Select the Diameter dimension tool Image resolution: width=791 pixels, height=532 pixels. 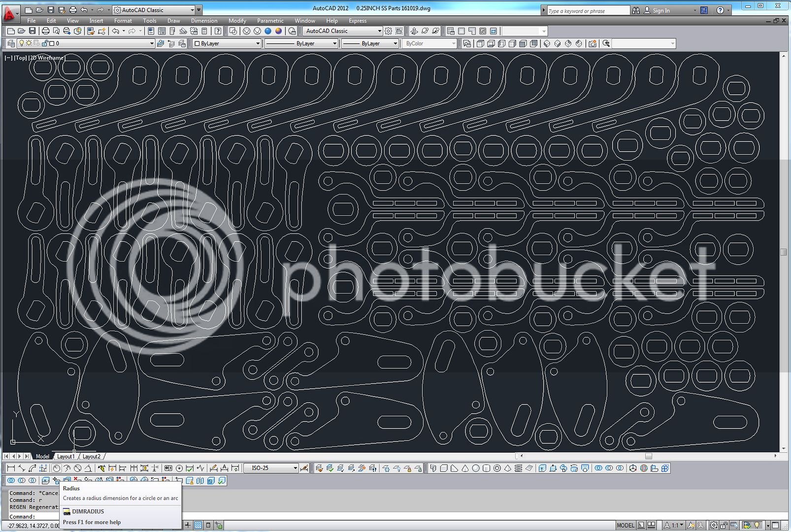(x=78, y=468)
